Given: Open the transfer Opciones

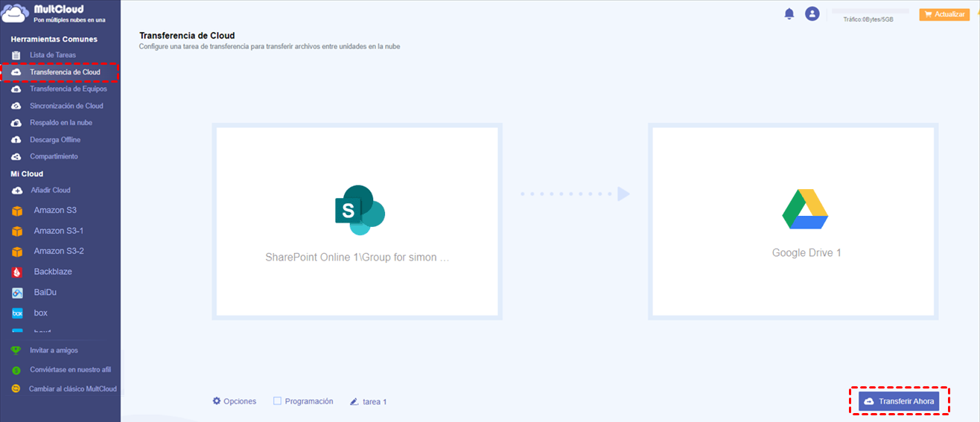Looking at the screenshot, I should coord(235,401).
